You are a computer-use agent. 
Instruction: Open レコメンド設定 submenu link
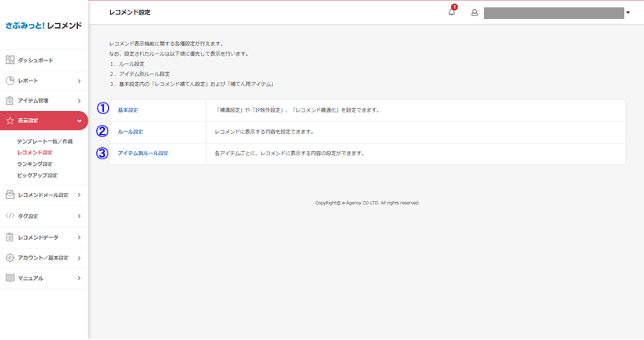point(34,153)
